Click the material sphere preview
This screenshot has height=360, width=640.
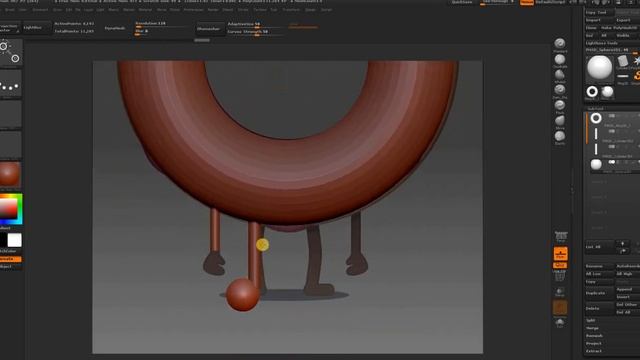tap(10, 174)
